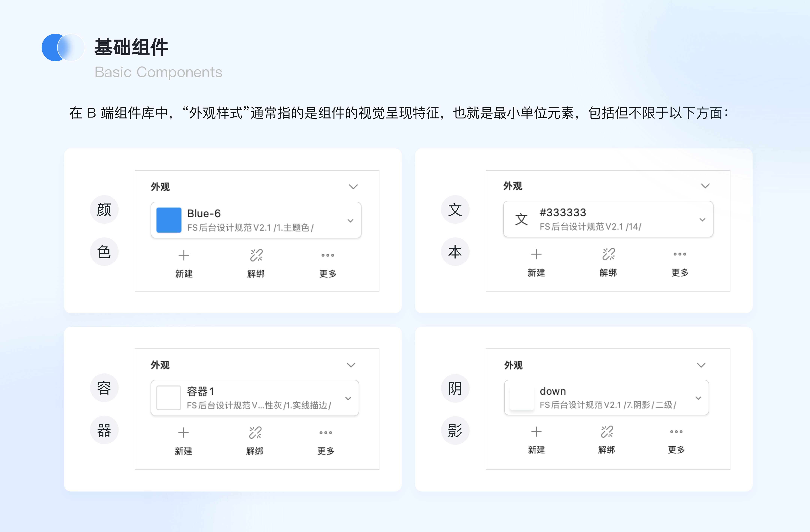Open the three-dots icon in the down shadow panel

point(676,432)
